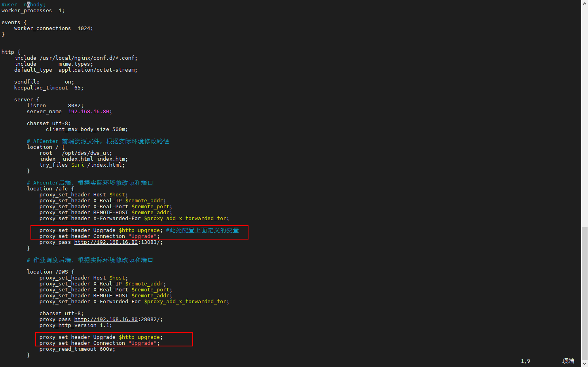This screenshot has height=367, width=588.
Task: Click the client_max_body_size 500m line
Action: point(86,129)
